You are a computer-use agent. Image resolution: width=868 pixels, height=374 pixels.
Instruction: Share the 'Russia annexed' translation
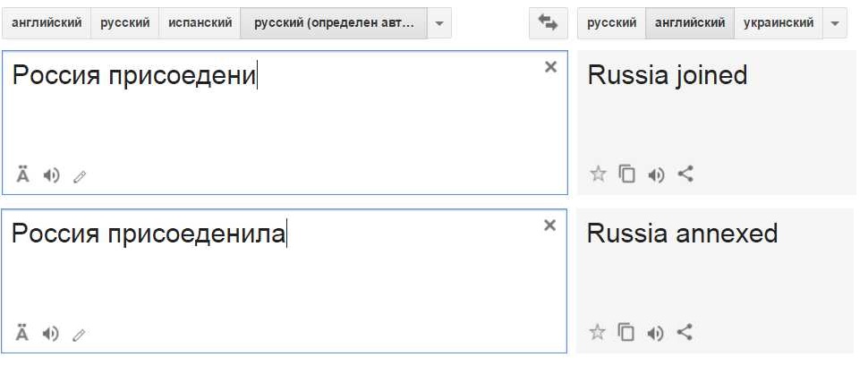pos(685,333)
